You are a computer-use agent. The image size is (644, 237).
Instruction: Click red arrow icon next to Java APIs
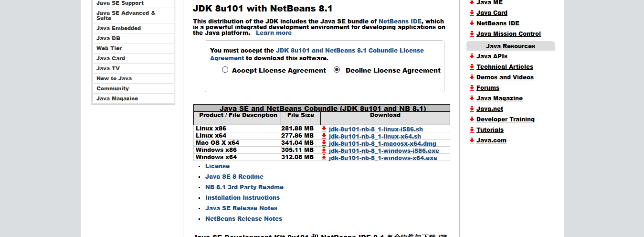[472, 56]
